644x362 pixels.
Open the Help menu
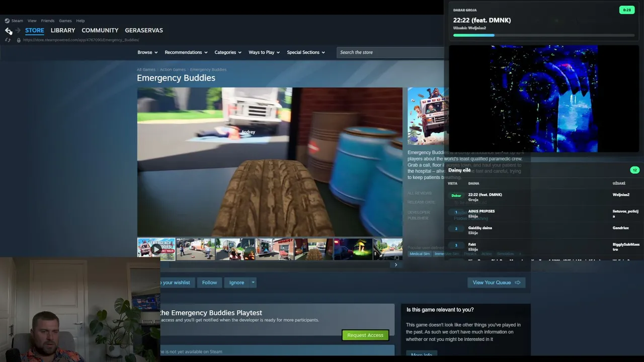(x=80, y=21)
